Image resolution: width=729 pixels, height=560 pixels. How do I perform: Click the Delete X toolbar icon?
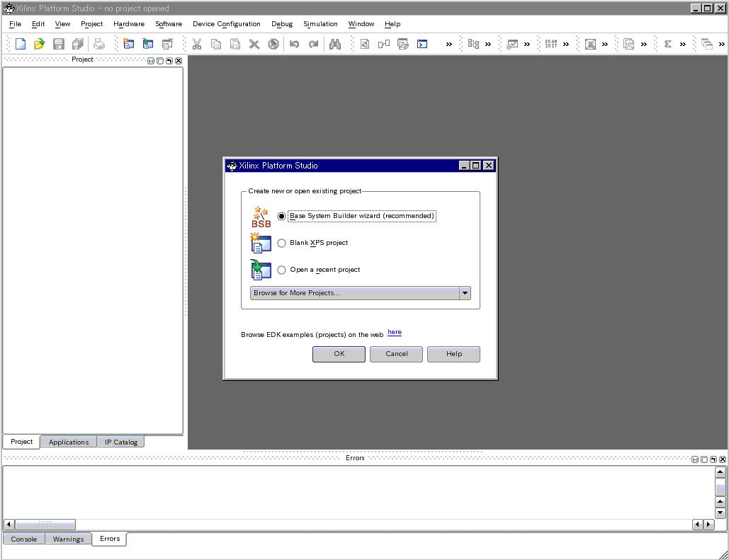click(254, 44)
